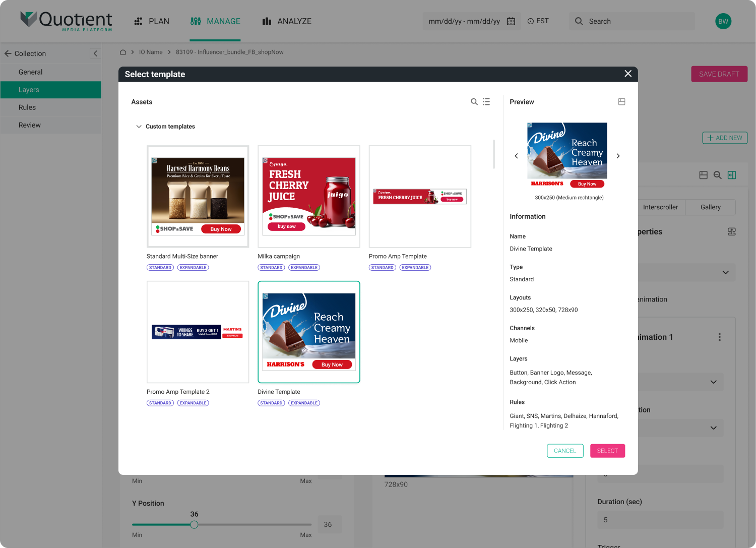Click the IO Name breadcrumb link
756x548 pixels.
151,52
